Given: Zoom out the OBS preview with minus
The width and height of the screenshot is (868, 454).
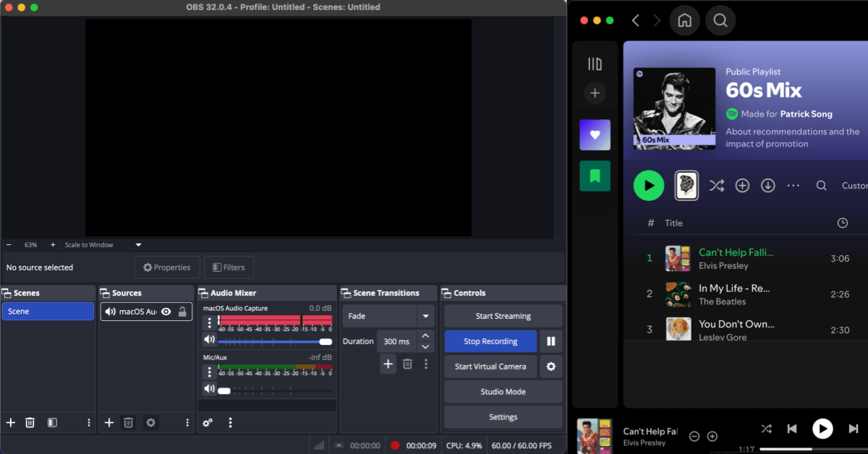Looking at the screenshot, I should (9, 245).
